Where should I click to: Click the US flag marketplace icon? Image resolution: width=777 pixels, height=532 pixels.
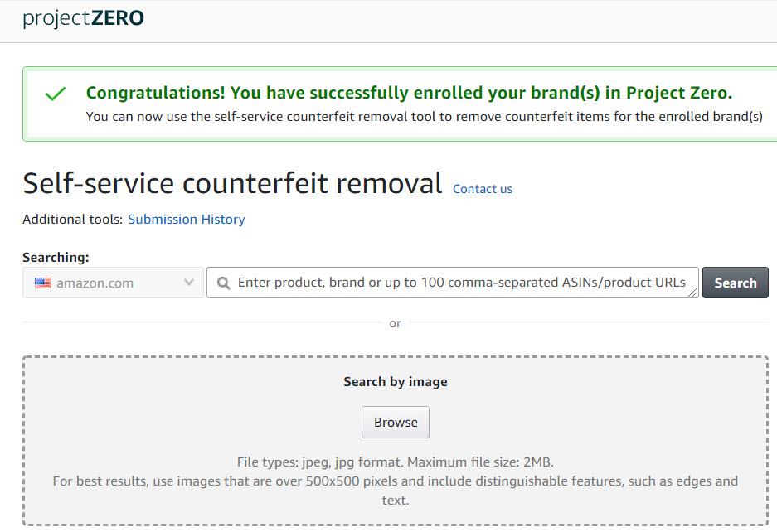point(43,283)
